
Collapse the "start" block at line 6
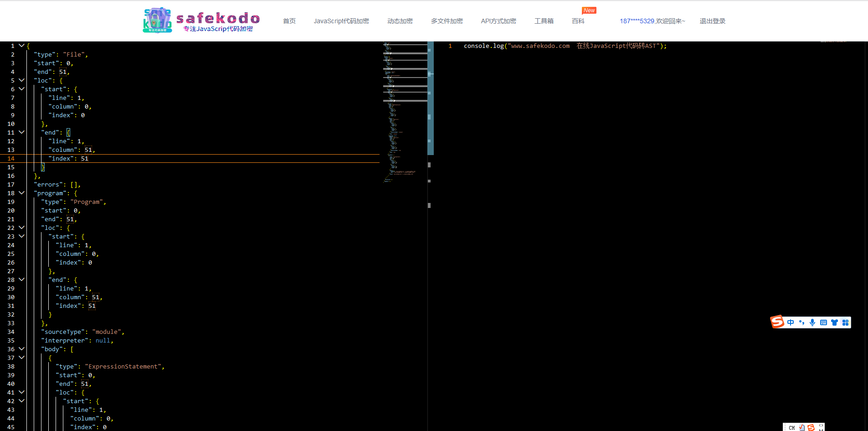21,89
